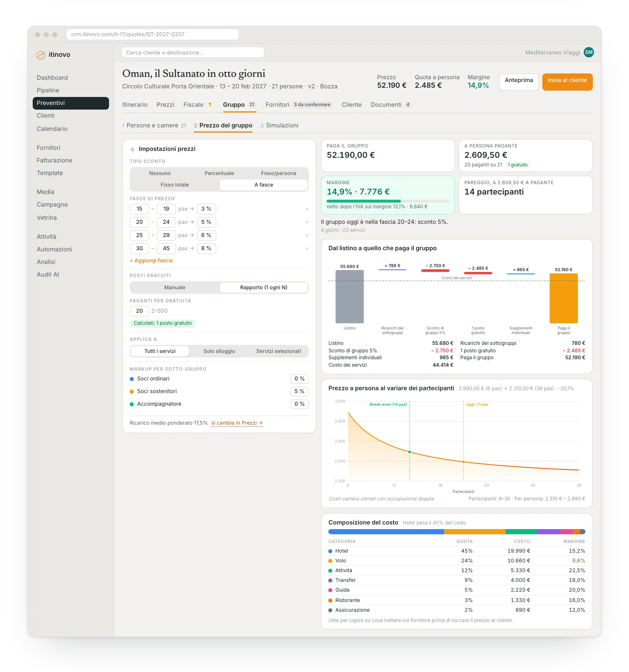Open the Documenti tab
This screenshot has width=629, height=672.
(391, 105)
